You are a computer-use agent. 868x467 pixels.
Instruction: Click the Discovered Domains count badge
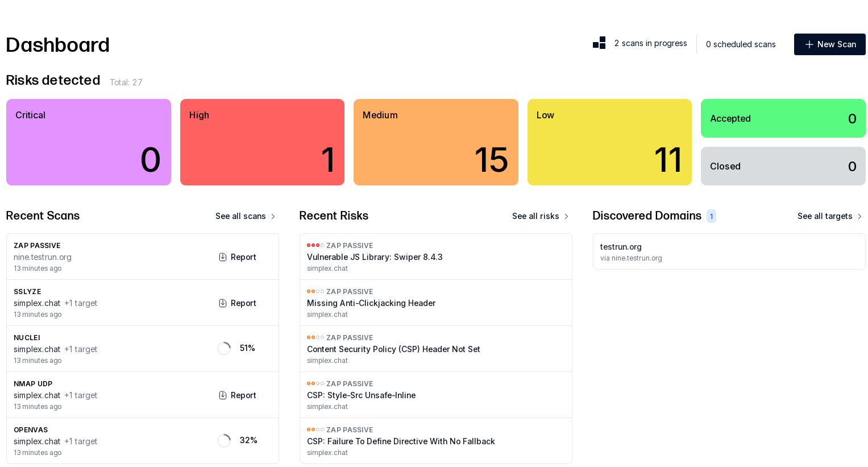(711, 216)
